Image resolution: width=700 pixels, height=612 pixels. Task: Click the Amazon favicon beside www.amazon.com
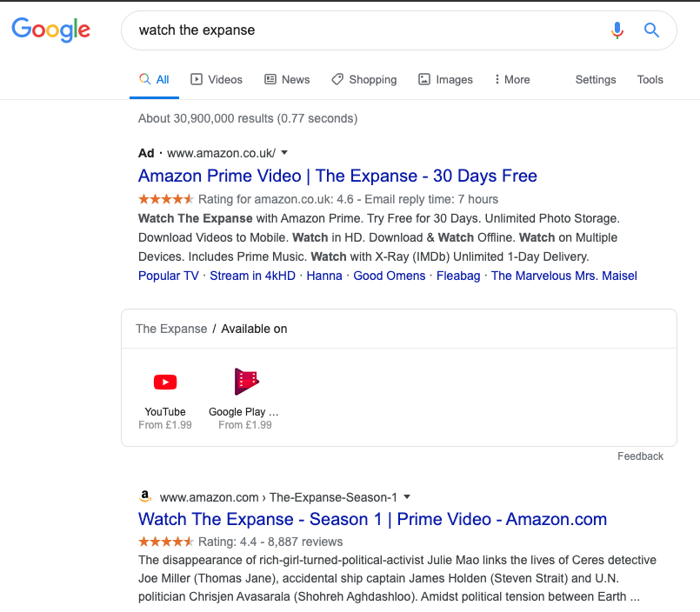(x=145, y=496)
